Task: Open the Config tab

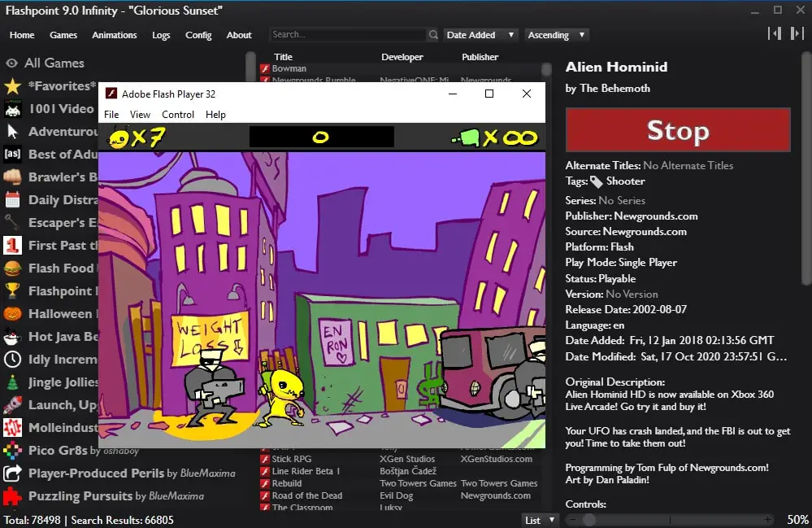Action: click(198, 35)
